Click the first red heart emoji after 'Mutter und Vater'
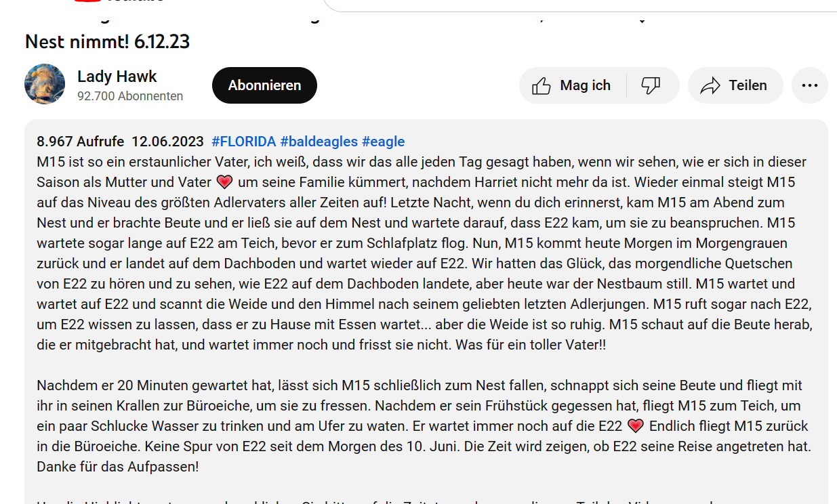Image resolution: width=837 pixels, height=504 pixels. (x=224, y=182)
